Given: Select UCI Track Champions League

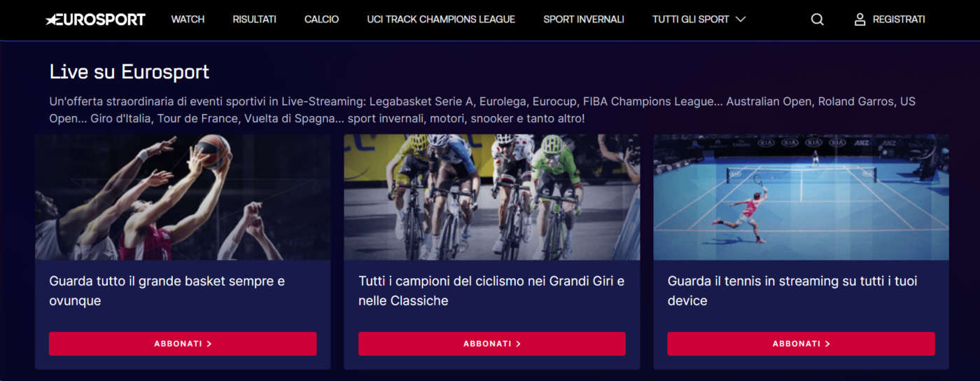Looking at the screenshot, I should click(441, 20).
